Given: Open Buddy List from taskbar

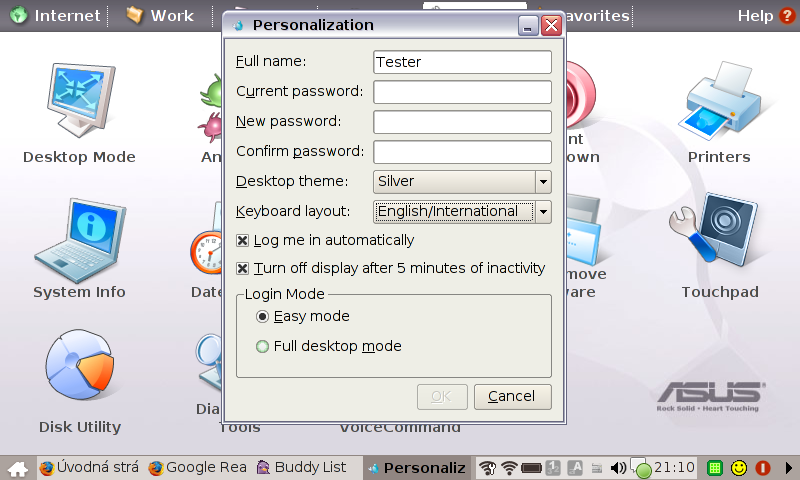Looking at the screenshot, I should [302, 468].
